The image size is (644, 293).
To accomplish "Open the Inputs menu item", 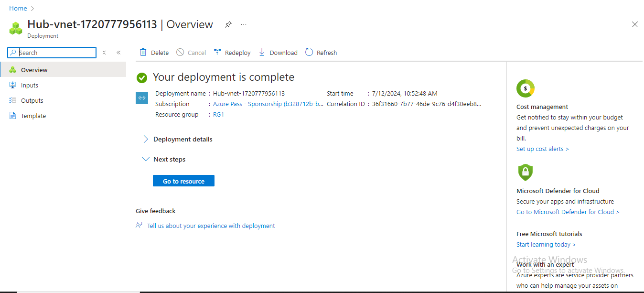I will pos(63,85).
